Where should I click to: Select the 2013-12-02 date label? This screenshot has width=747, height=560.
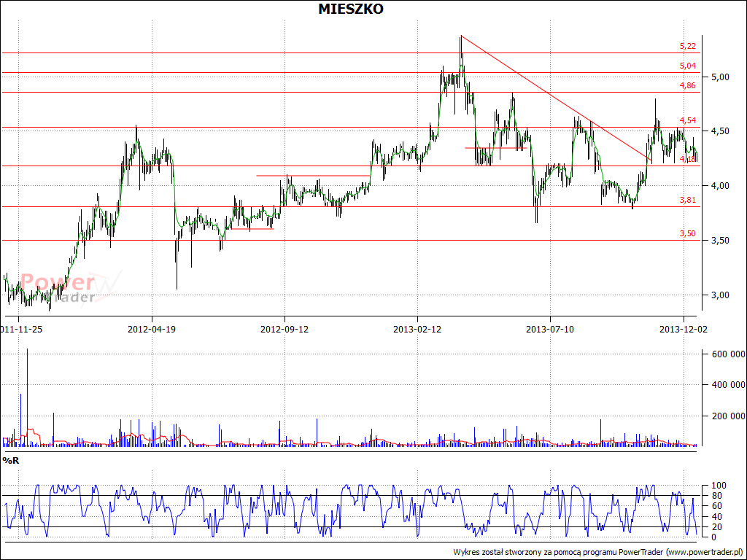[x=683, y=330]
